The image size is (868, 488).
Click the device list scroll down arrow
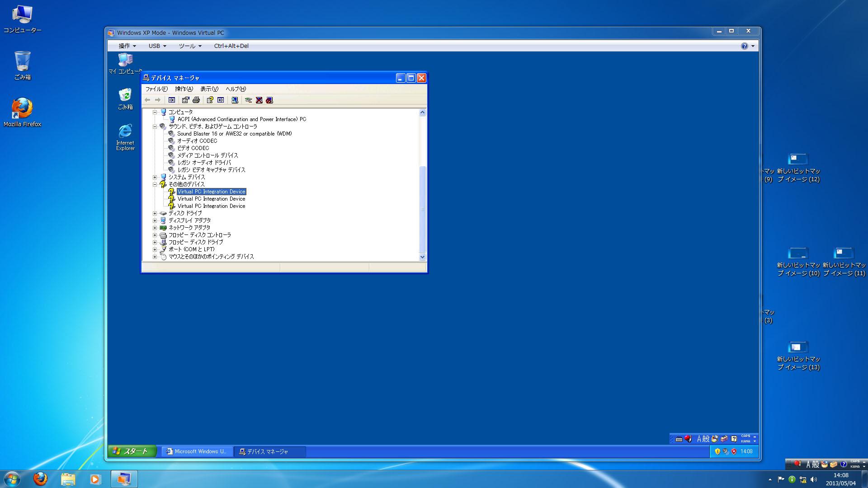tap(422, 257)
